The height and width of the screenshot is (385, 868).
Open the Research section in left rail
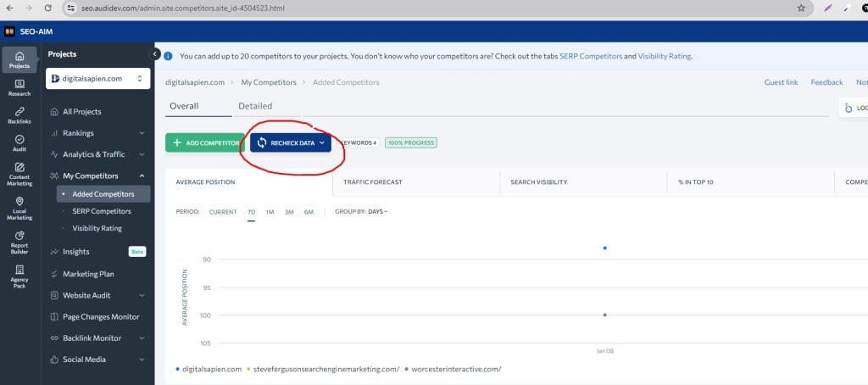coord(19,87)
